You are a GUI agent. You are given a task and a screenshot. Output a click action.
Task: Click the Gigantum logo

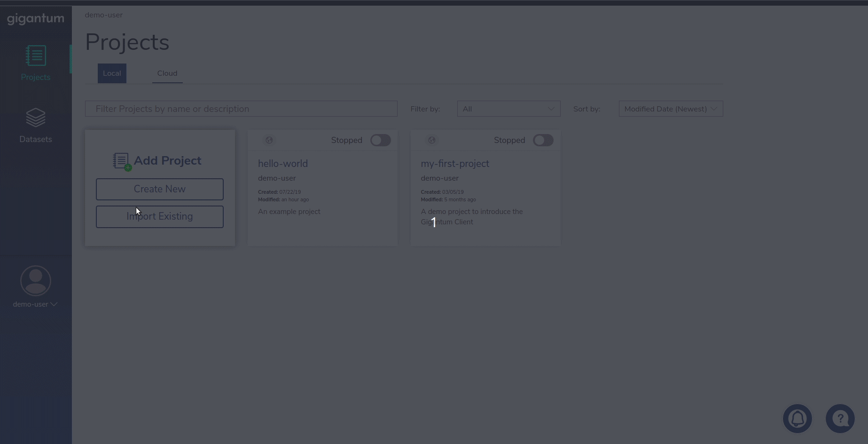click(36, 19)
